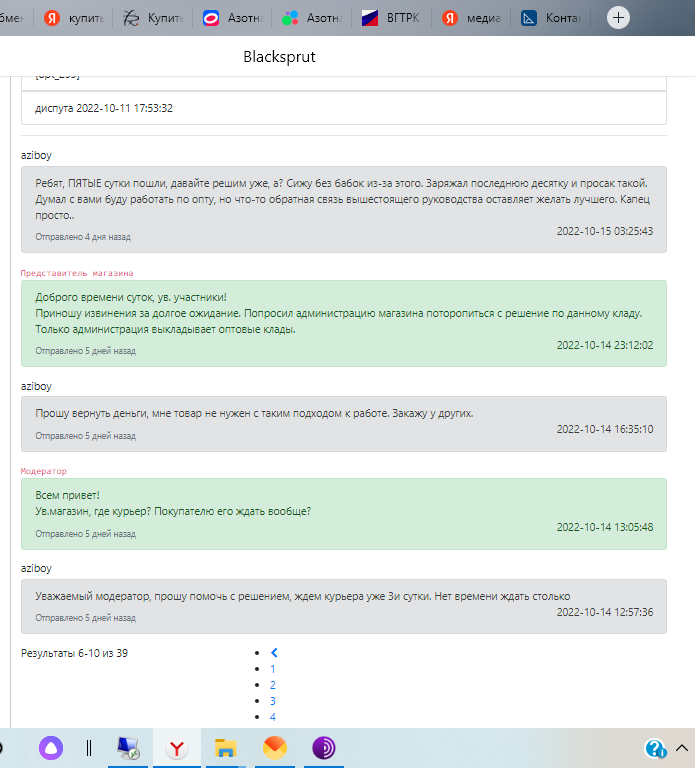Open Tor Browser from the taskbar
The height and width of the screenshot is (768, 695).
(x=324, y=748)
